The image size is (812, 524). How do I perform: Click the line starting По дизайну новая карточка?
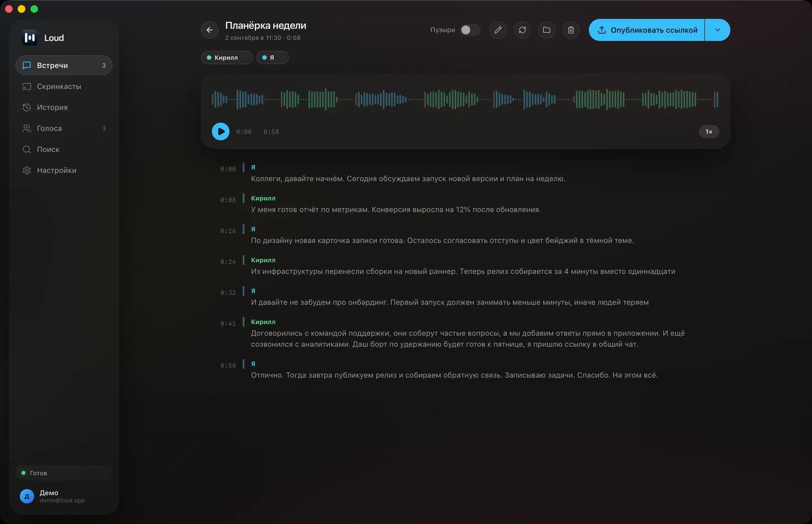tap(442, 241)
